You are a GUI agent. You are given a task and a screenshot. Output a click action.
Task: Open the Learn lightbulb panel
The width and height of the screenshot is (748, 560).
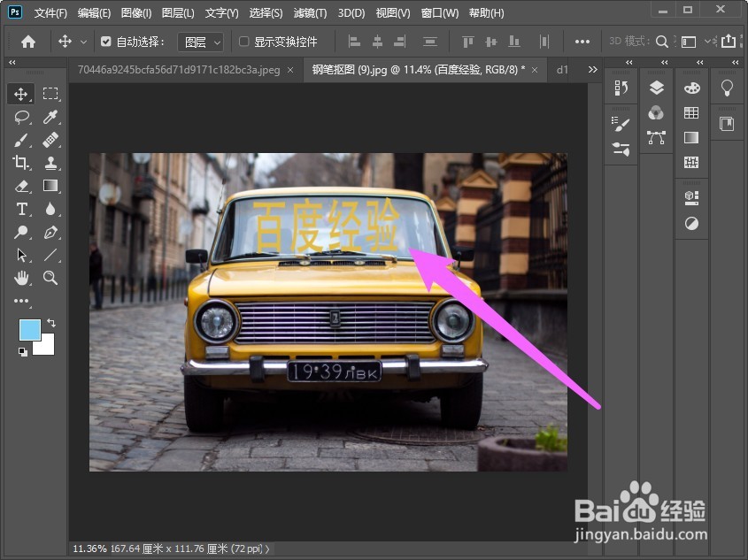[x=727, y=88]
